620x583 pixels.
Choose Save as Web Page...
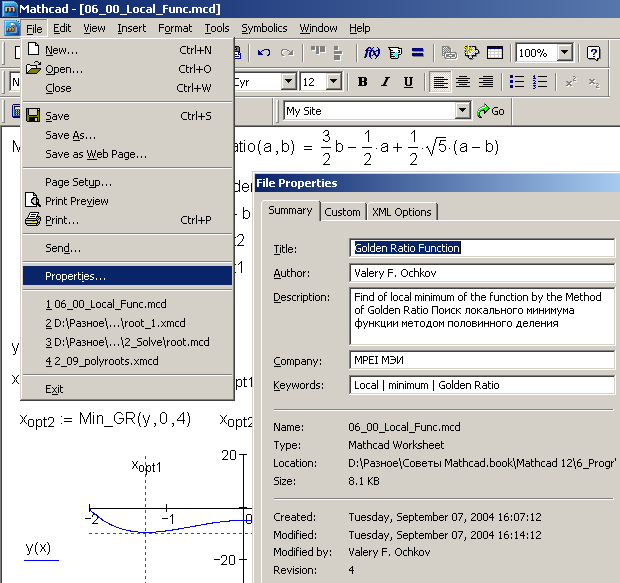tap(127, 154)
